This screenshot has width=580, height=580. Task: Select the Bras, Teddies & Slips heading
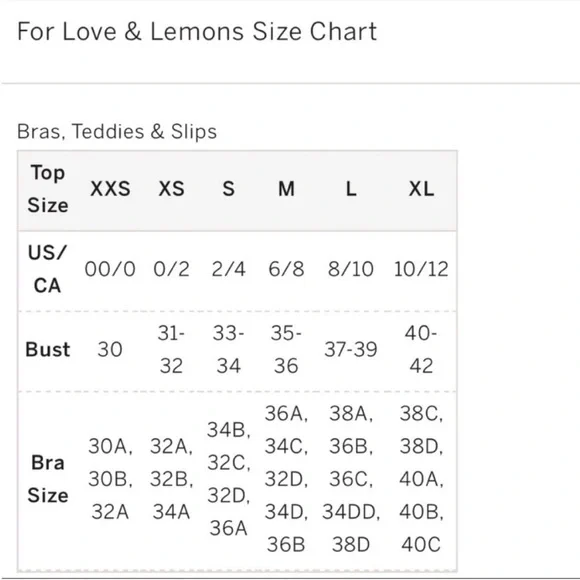[117, 132]
